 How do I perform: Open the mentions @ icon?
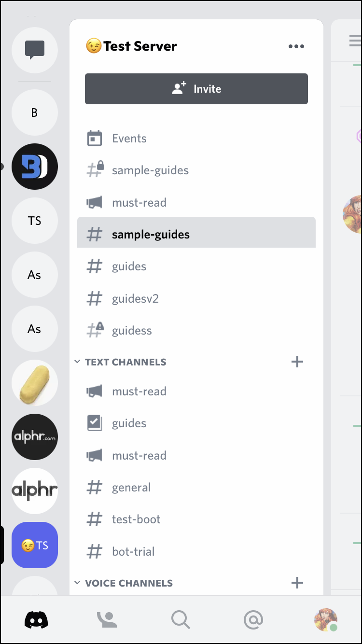[253, 620]
